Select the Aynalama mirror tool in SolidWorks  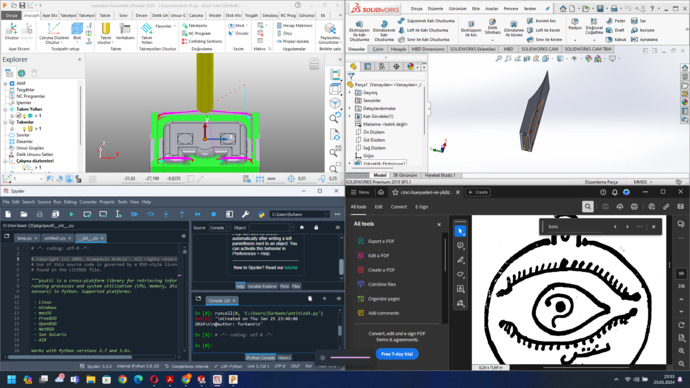click(644, 40)
